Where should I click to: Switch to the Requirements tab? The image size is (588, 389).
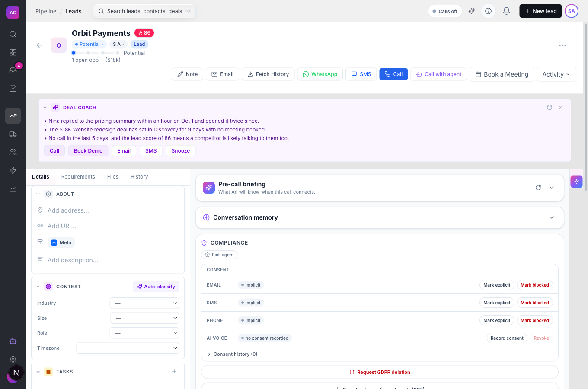(78, 177)
